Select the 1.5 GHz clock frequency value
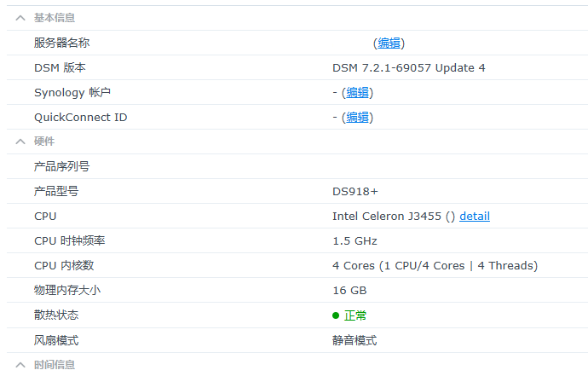The height and width of the screenshot is (376, 588). [x=355, y=240]
